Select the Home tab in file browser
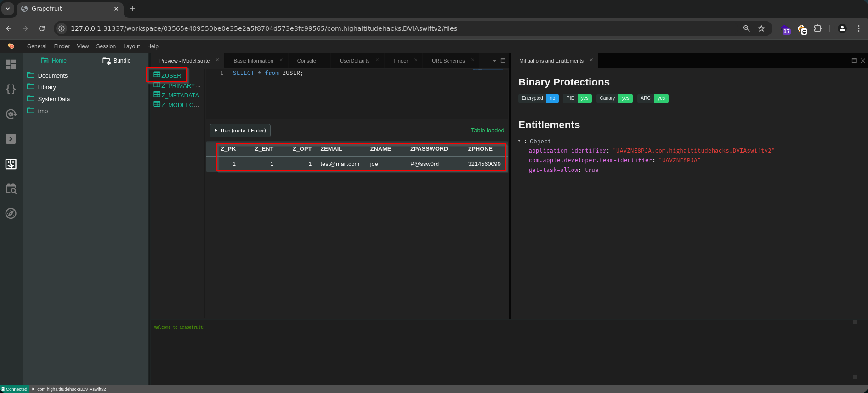 coord(54,61)
